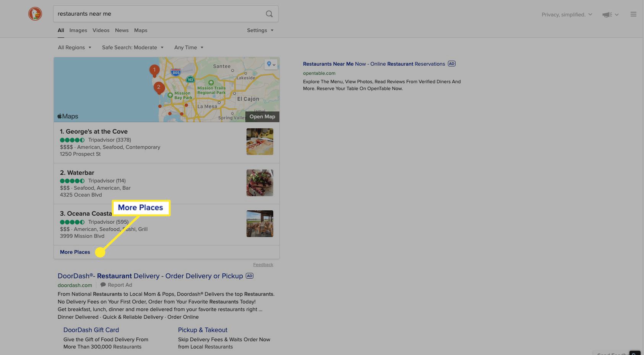Open the hamburger menu icon
This screenshot has width=644, height=355.
[x=633, y=14]
